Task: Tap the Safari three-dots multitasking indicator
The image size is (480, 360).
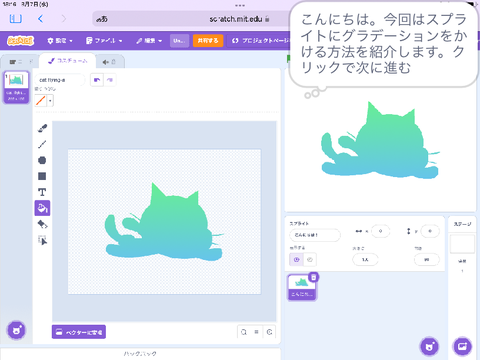Action: click(240, 5)
